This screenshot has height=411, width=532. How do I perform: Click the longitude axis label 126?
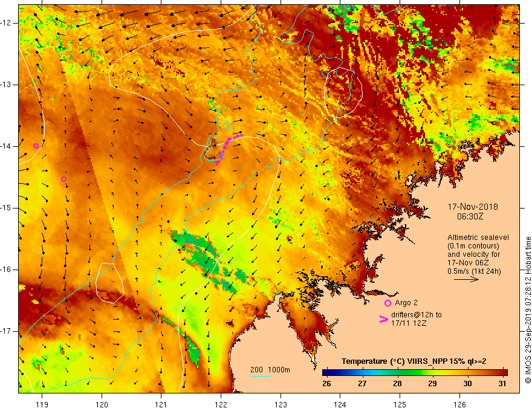(459, 404)
